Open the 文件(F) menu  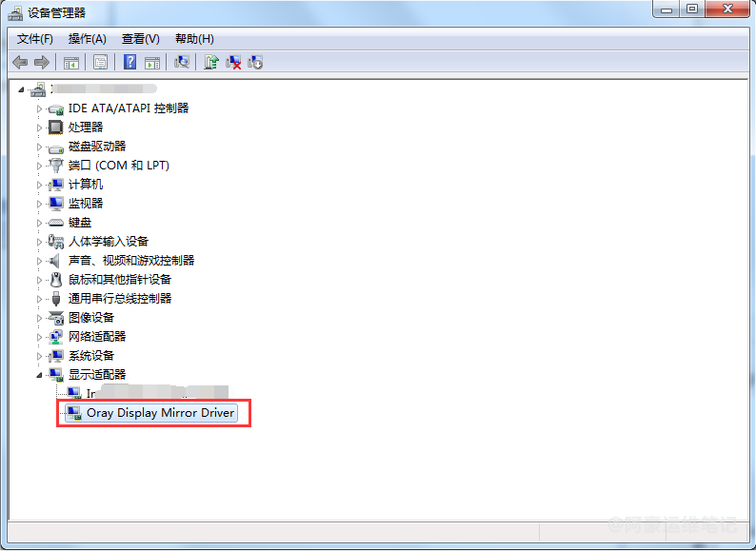(x=35, y=38)
